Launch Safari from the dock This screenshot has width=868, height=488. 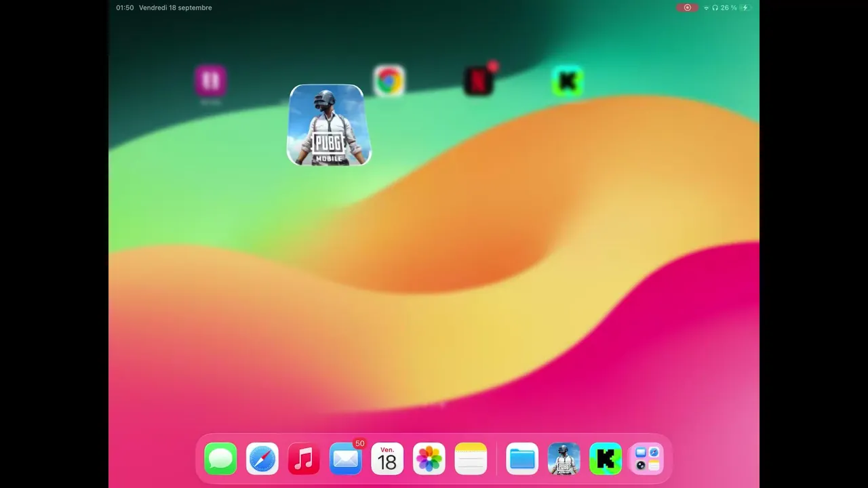click(x=262, y=459)
